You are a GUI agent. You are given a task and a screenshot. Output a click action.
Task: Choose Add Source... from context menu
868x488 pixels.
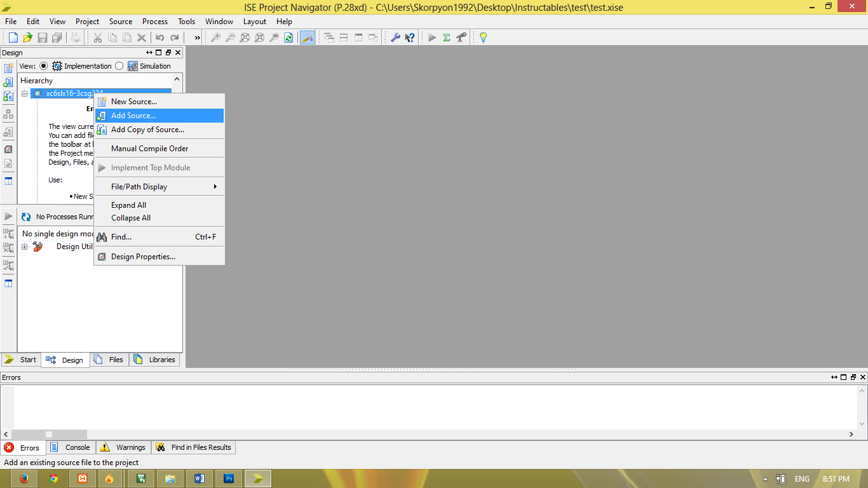159,116
